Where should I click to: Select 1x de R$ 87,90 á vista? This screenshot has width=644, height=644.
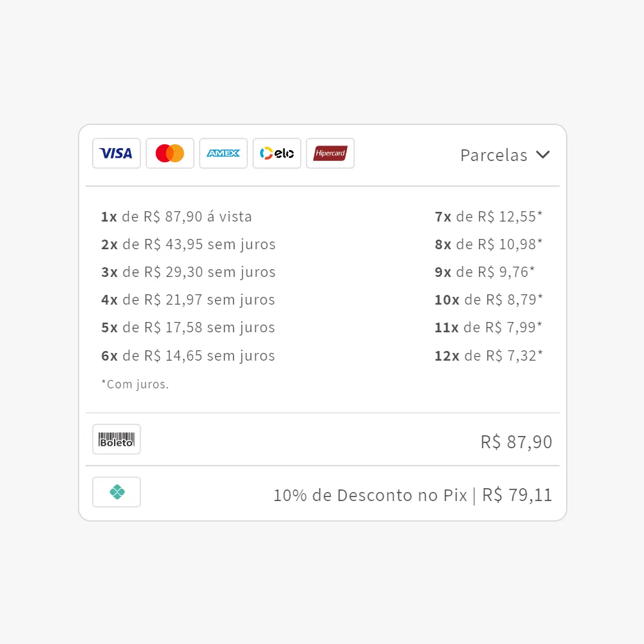tap(176, 216)
